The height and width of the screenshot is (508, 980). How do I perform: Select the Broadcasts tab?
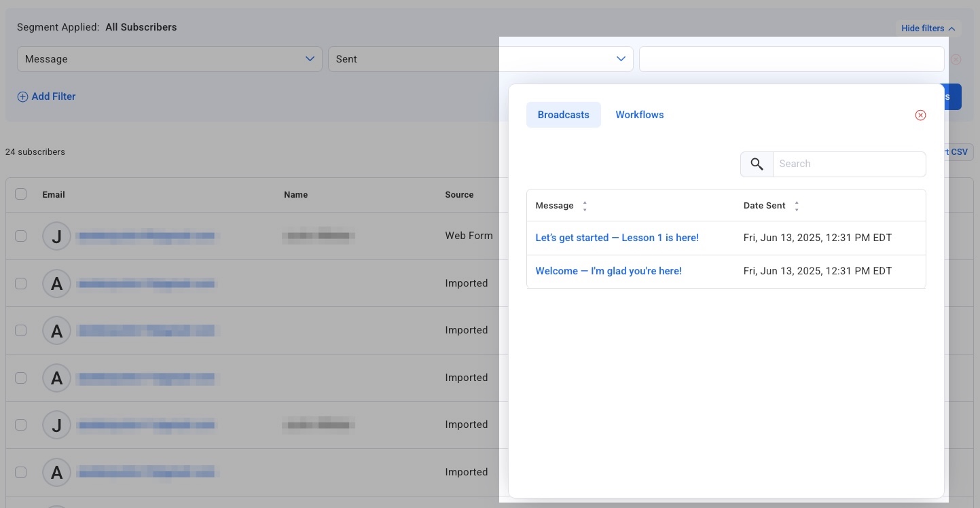point(563,115)
